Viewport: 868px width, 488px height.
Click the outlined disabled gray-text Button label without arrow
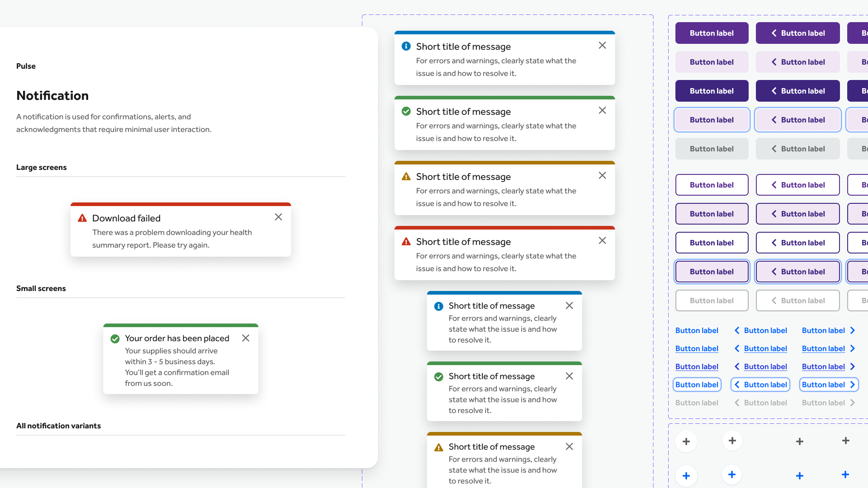(x=712, y=300)
